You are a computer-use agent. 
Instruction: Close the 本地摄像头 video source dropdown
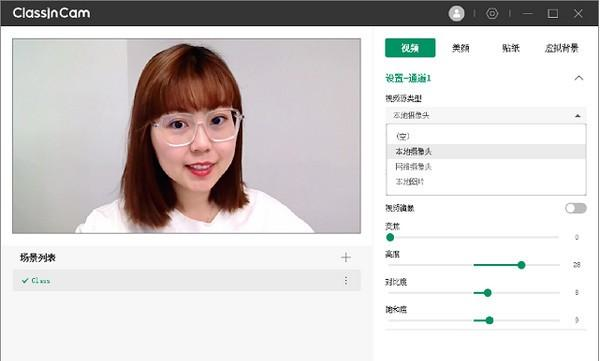tap(486, 115)
